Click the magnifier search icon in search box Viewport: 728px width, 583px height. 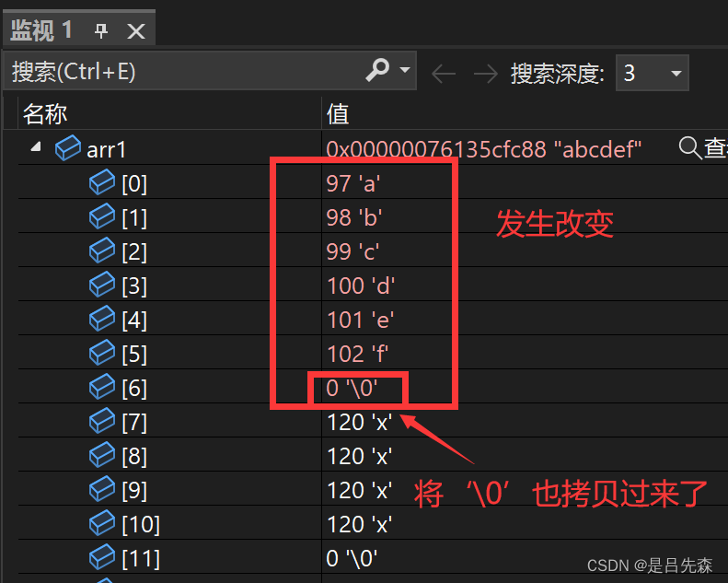pyautogui.click(x=377, y=70)
